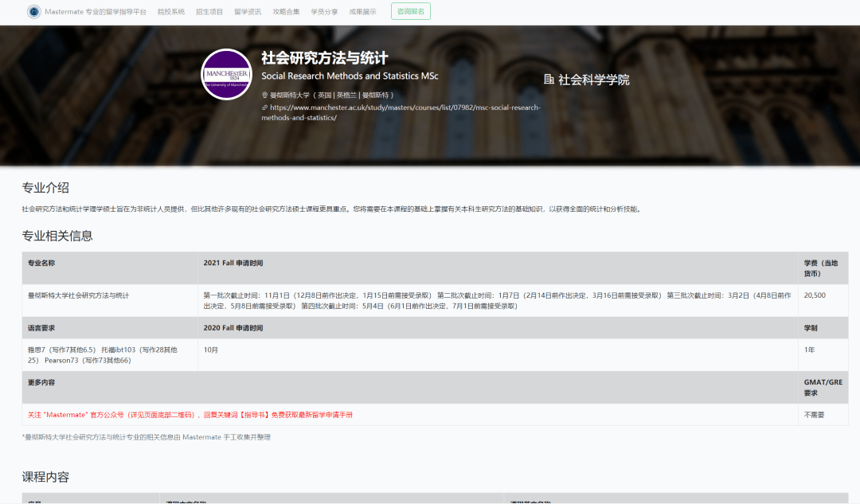Click the 学制 table header
Image resolution: width=860 pixels, height=504 pixels.
coord(823,328)
